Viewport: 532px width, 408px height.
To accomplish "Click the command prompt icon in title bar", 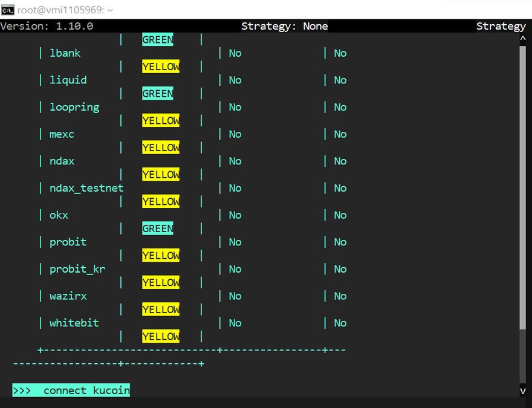I will click(8, 10).
